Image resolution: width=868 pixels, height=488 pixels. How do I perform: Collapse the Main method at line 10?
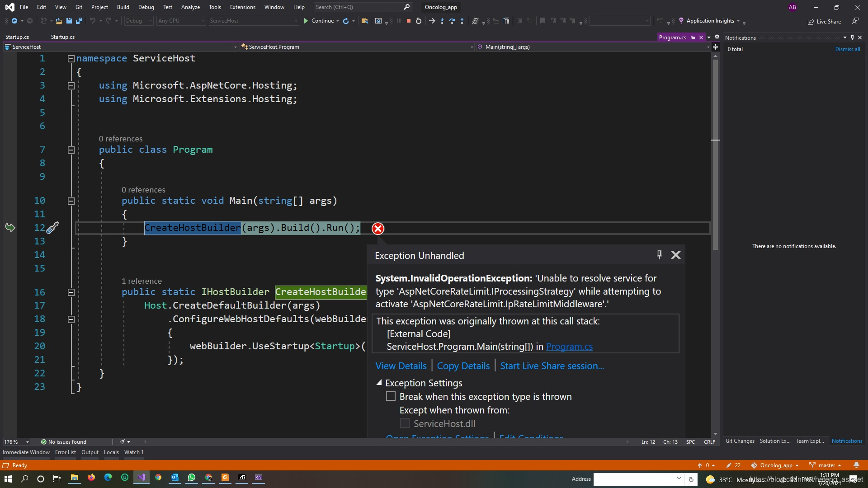click(71, 201)
